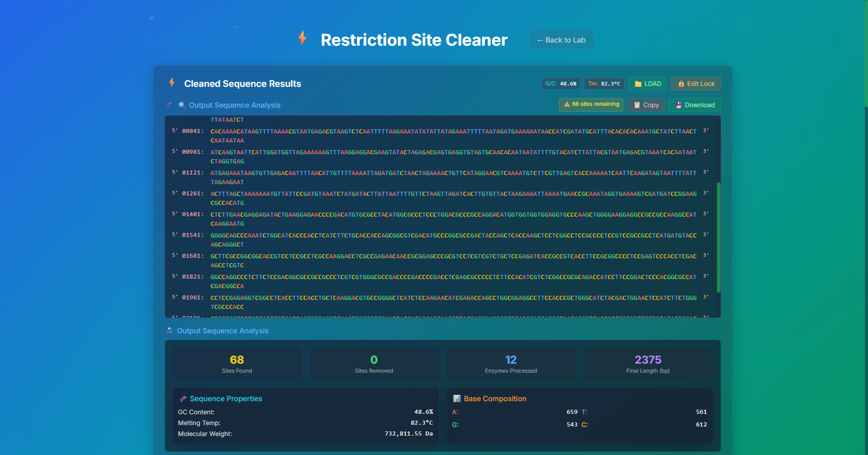
Task: Click the bar chart icon beside Base Composition
Action: tap(457, 398)
